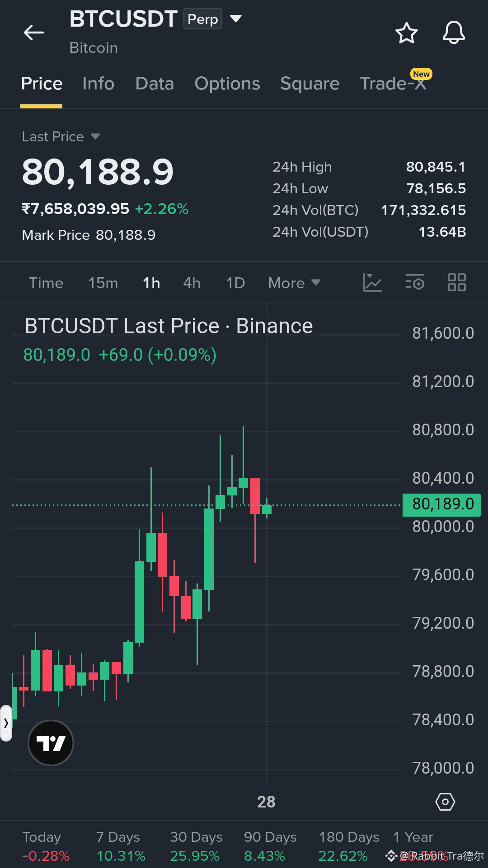The image size is (488, 868).
Task: Tap the 80,189.0 current price label on axis
Action: click(442, 504)
